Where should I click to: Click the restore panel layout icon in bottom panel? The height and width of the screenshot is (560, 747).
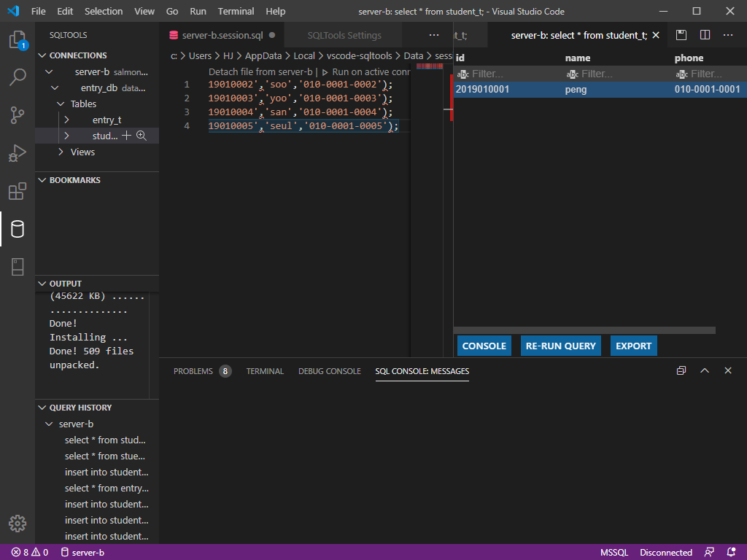[x=681, y=370]
